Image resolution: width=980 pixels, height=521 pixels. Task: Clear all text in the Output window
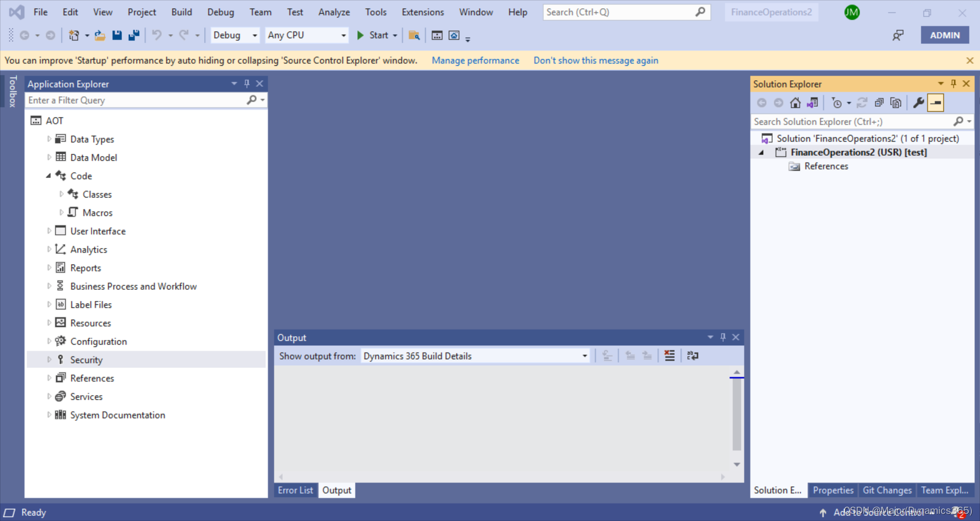[670, 356]
